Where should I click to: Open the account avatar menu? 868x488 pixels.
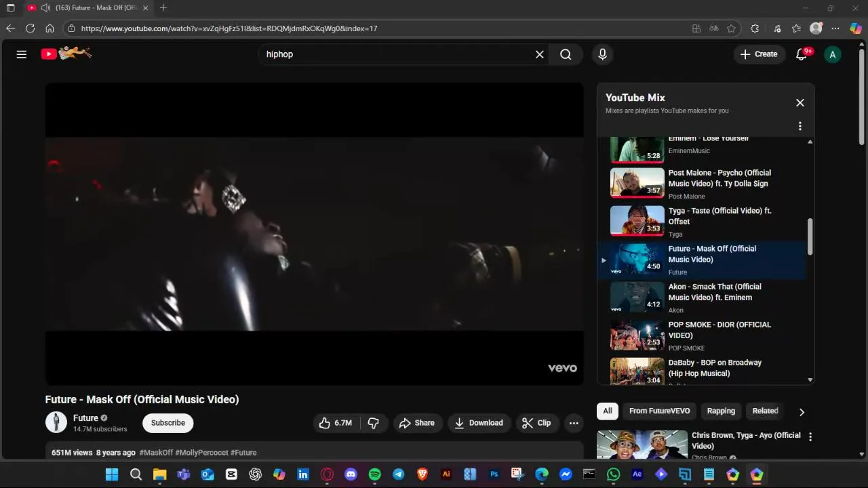point(832,54)
